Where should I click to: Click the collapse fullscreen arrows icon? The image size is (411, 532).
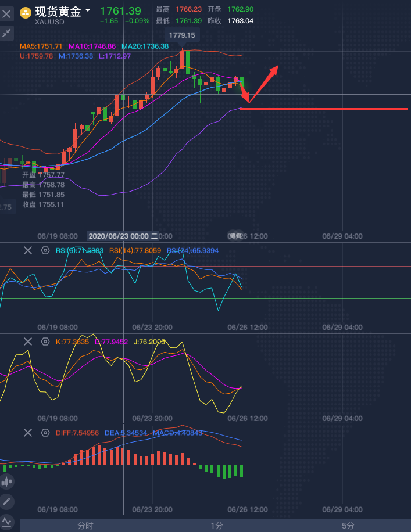(x=8, y=33)
